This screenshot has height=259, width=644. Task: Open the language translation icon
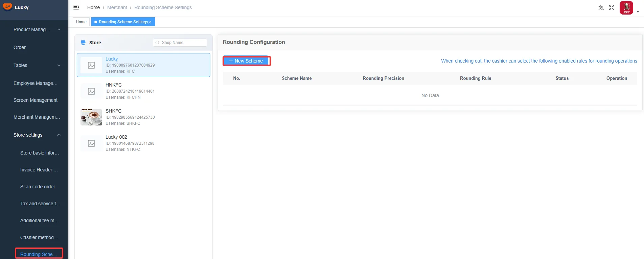coord(601,7)
